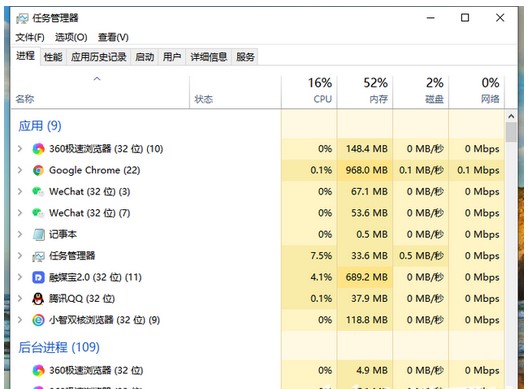Sort processes by 磁盘 column
This screenshot has width=529, height=389.
pyautogui.click(x=420, y=91)
